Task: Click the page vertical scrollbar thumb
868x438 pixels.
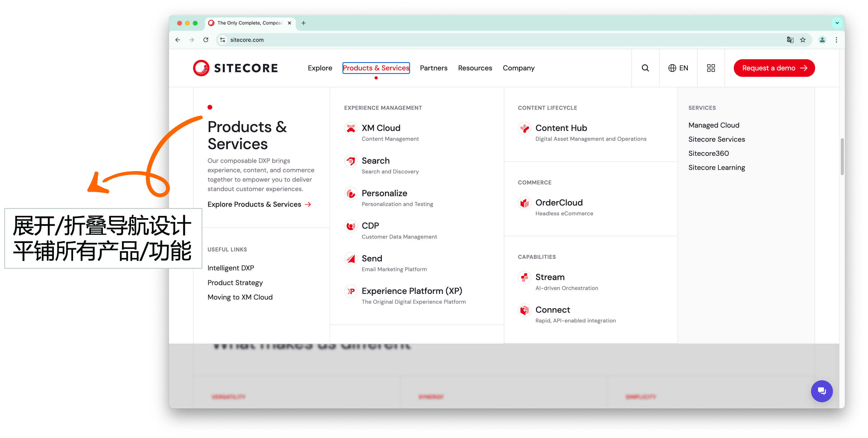Action: tap(842, 157)
